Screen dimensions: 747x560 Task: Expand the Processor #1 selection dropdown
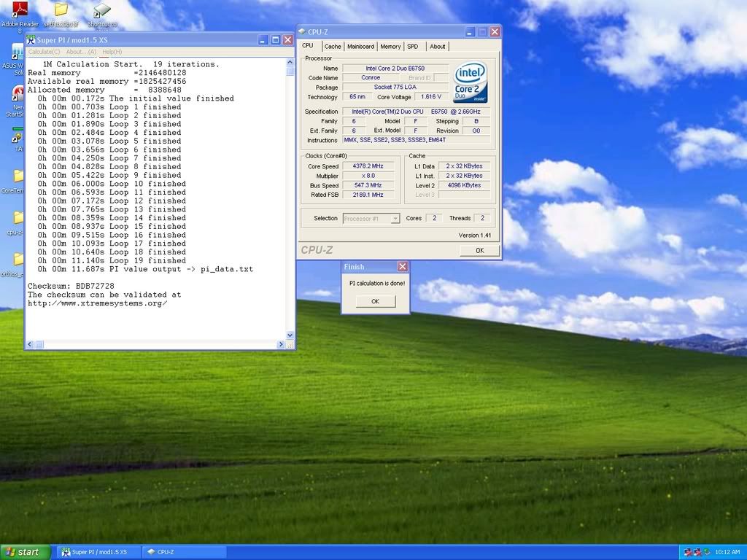[395, 219]
